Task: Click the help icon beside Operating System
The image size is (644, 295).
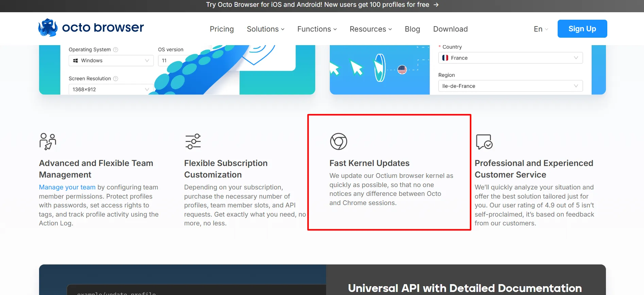Action: click(x=116, y=50)
